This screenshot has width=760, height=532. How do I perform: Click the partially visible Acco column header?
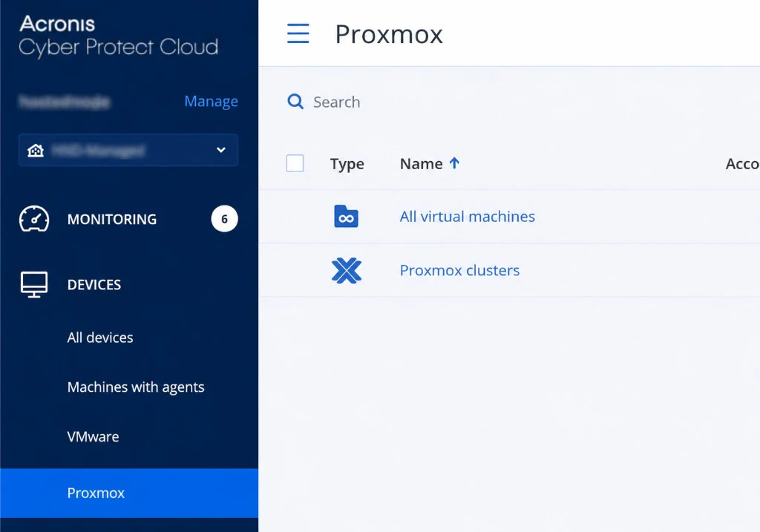pyautogui.click(x=742, y=164)
